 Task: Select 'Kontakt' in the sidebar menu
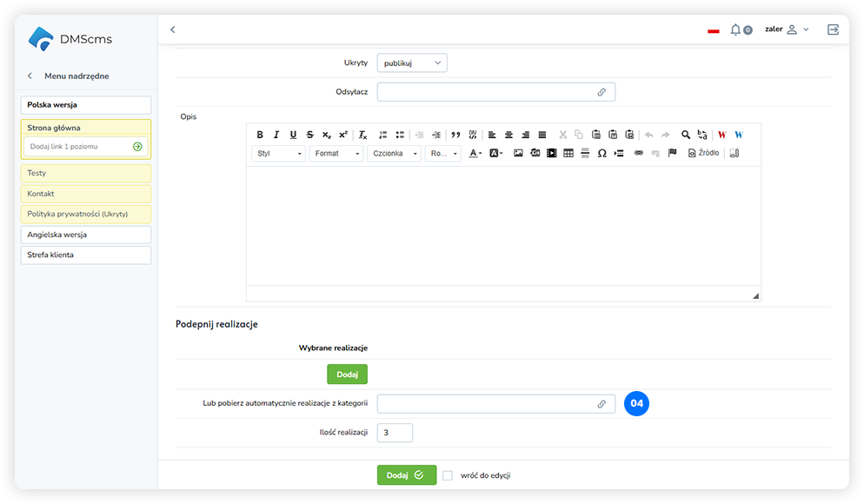tap(85, 194)
